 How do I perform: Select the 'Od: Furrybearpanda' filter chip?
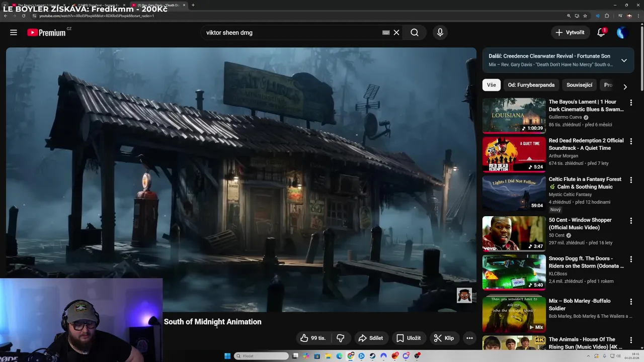click(x=531, y=85)
